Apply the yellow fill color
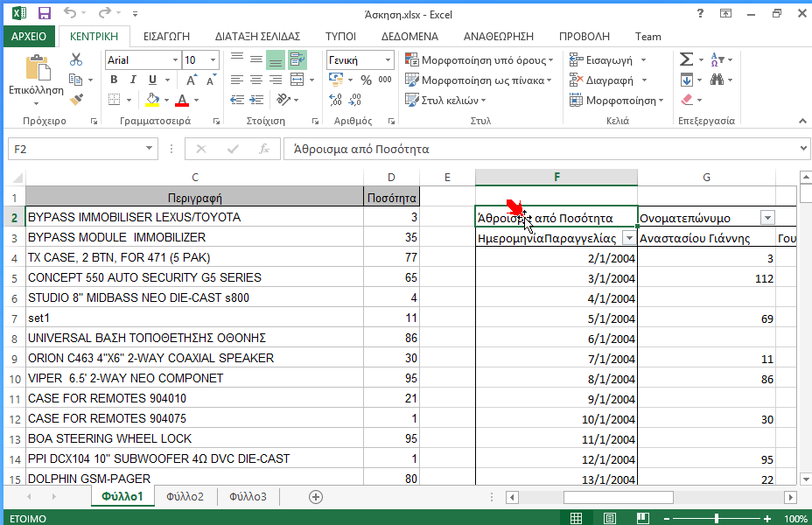Image resolution: width=812 pixels, height=525 pixels. click(x=152, y=100)
